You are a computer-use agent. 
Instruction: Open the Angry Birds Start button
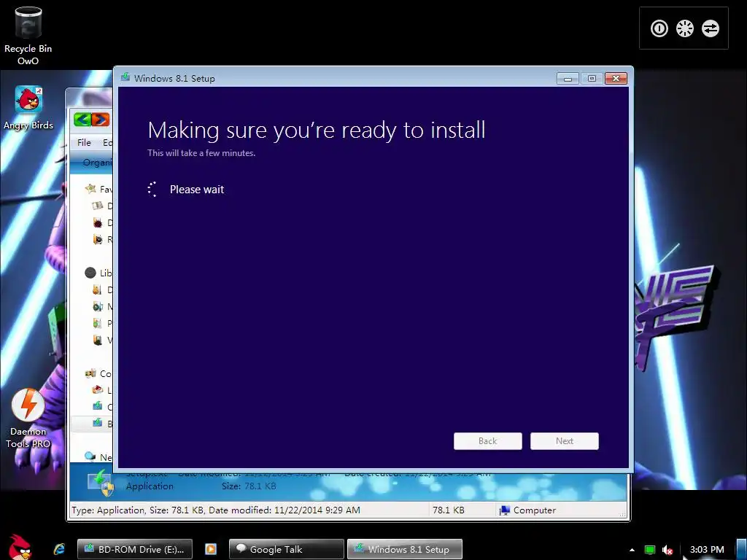[19, 547]
